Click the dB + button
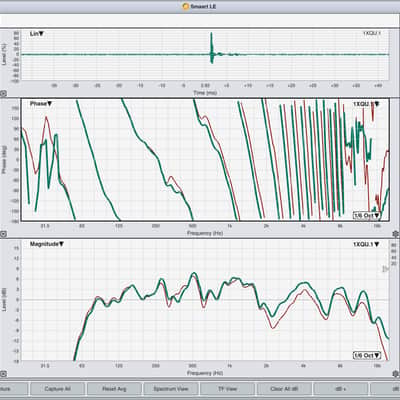Viewport: 400px width, 400px height. (341, 389)
